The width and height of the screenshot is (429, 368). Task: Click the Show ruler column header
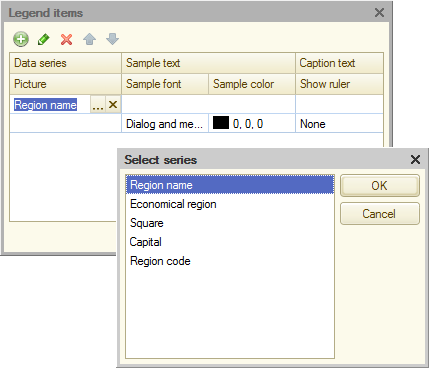(x=339, y=84)
